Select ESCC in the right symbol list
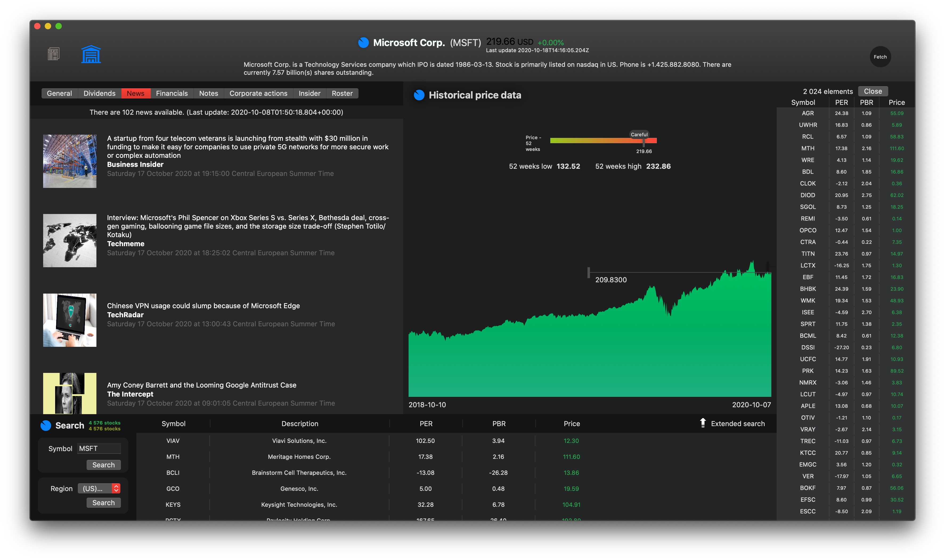The image size is (945, 560). tap(846, 511)
